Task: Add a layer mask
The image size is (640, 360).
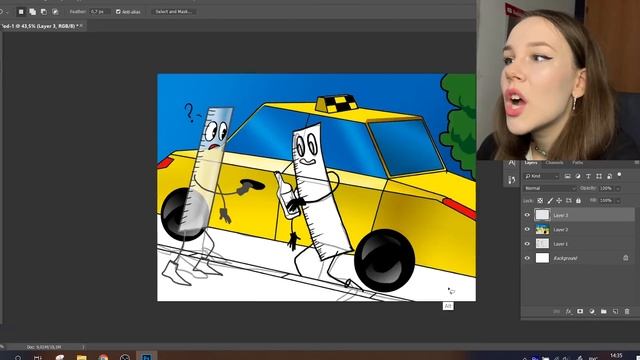Action: pos(580,311)
